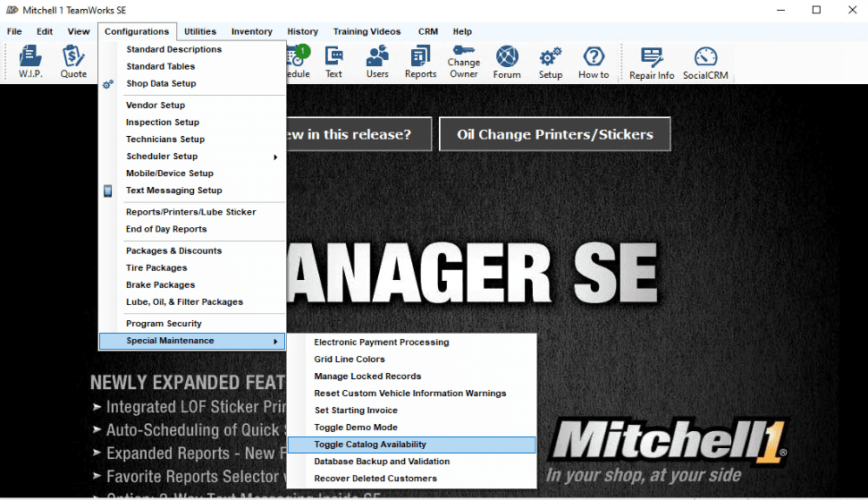Open Program Security
868x500 pixels.
pyautogui.click(x=164, y=324)
